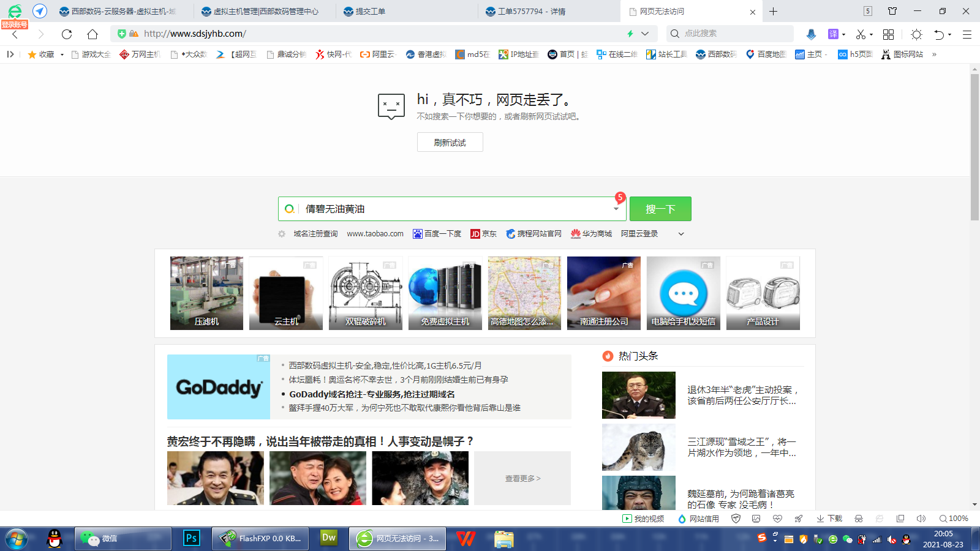Close the 网页无法访问 tab
Screen dimensions: 980x551
click(753, 12)
